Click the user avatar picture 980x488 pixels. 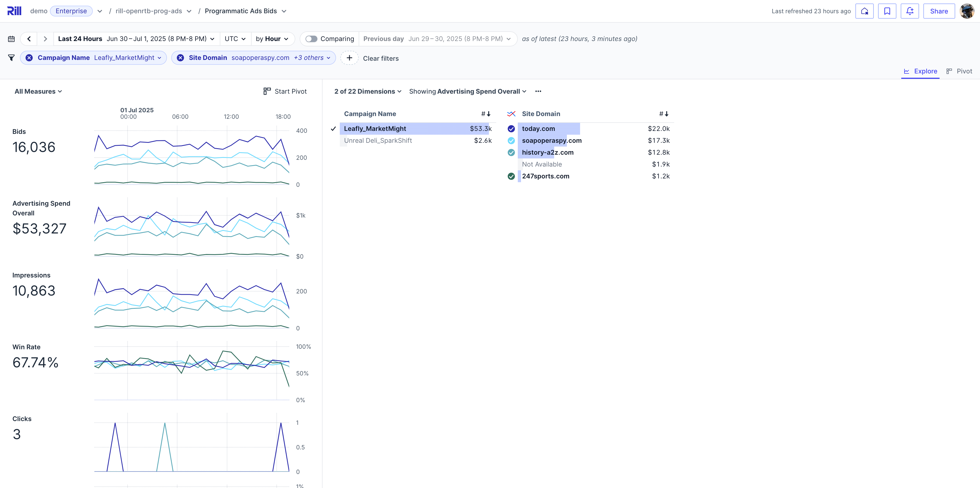point(967,11)
